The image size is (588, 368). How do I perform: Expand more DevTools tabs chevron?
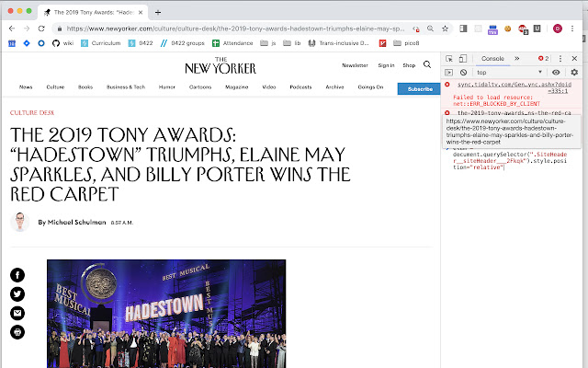click(516, 59)
